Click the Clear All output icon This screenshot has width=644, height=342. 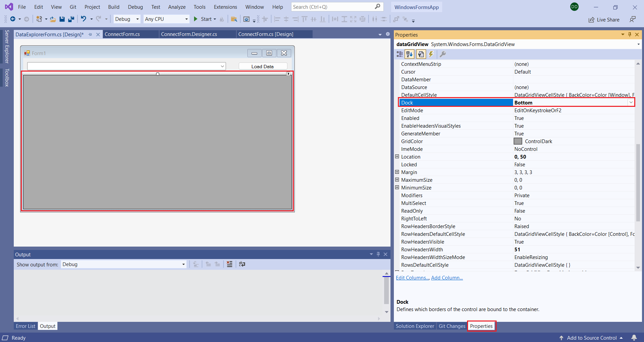coord(229,264)
